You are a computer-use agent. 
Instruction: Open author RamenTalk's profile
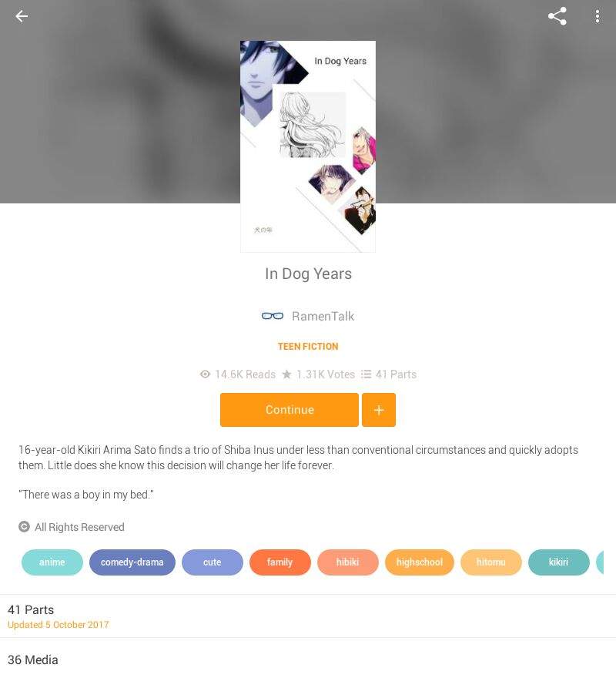click(323, 316)
